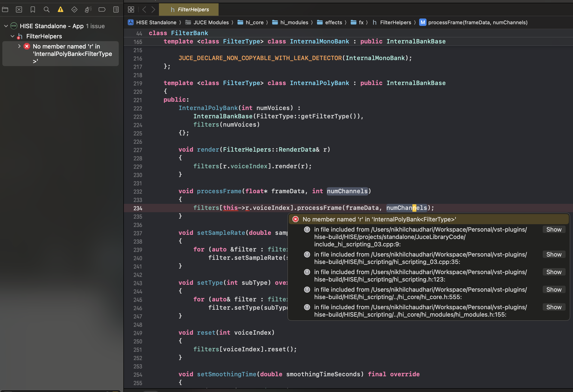Click line number 234 in the gutter

[138, 208]
